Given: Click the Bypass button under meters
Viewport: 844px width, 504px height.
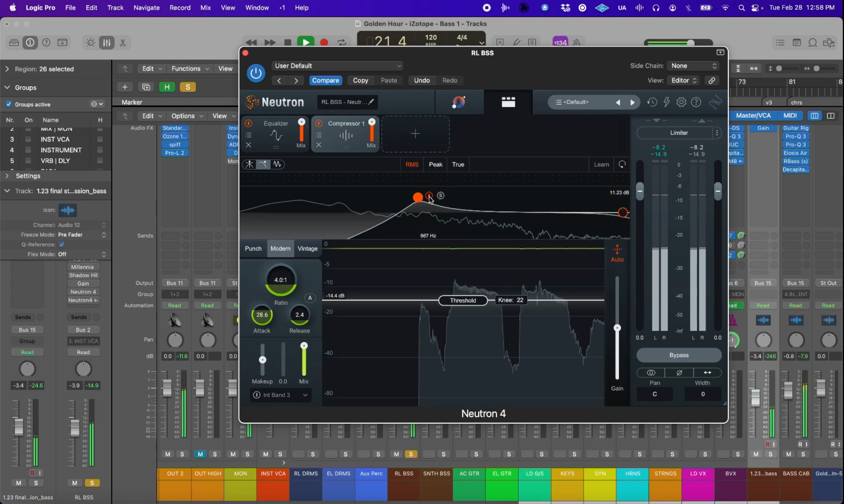Looking at the screenshot, I should click(679, 355).
